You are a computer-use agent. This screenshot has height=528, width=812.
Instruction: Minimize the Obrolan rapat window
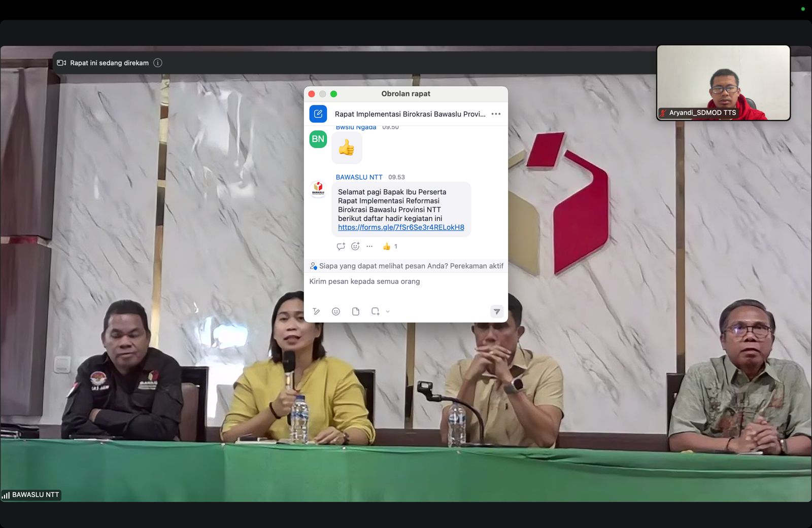point(323,94)
